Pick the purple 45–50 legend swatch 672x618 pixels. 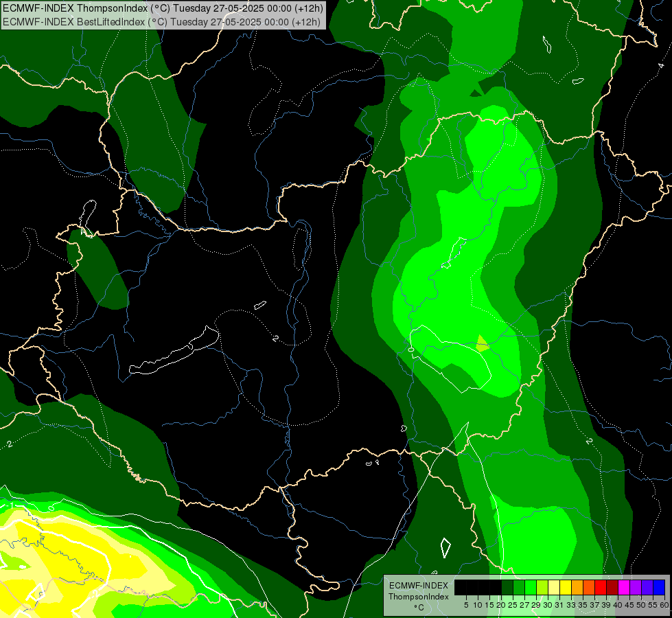pos(636,587)
